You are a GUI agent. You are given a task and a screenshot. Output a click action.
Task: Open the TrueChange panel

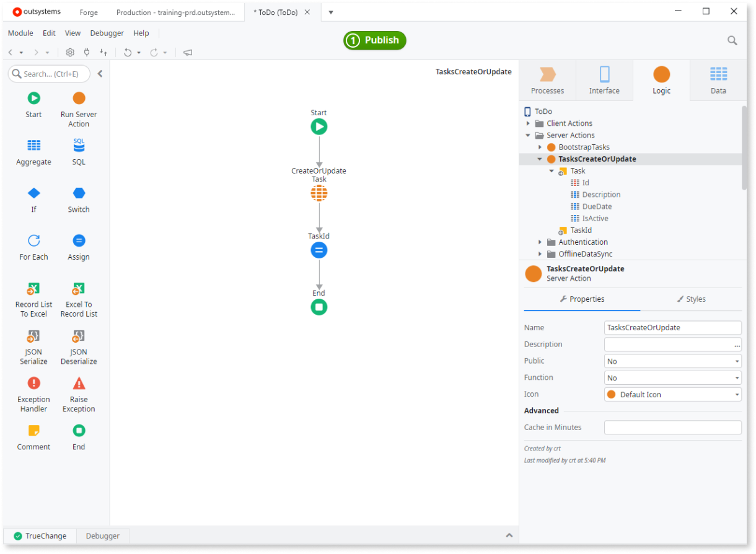click(x=41, y=535)
